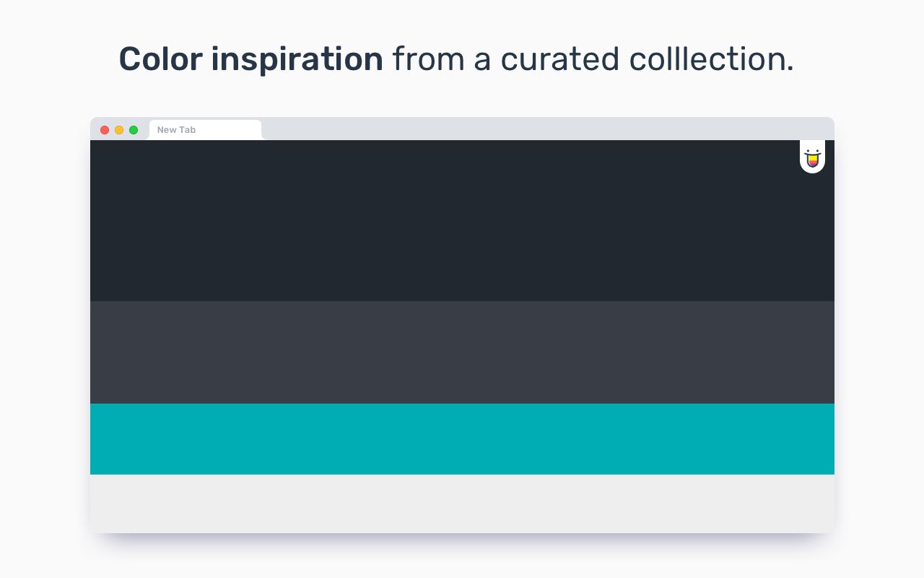This screenshot has height=578, width=924.
Task: Click the word "from" in the headline
Action: coord(428,59)
